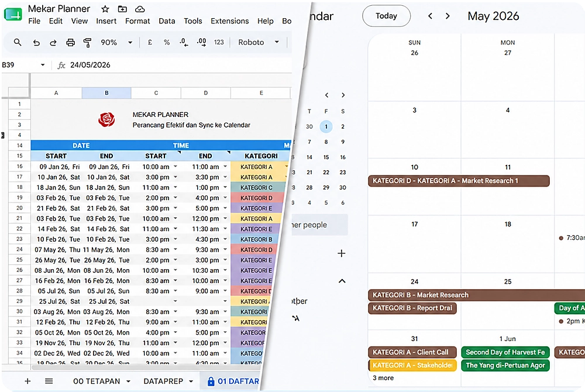Click KATEGORI B cell in 10 Feb row
This screenshot has width=585, height=392.
pyautogui.click(x=254, y=239)
